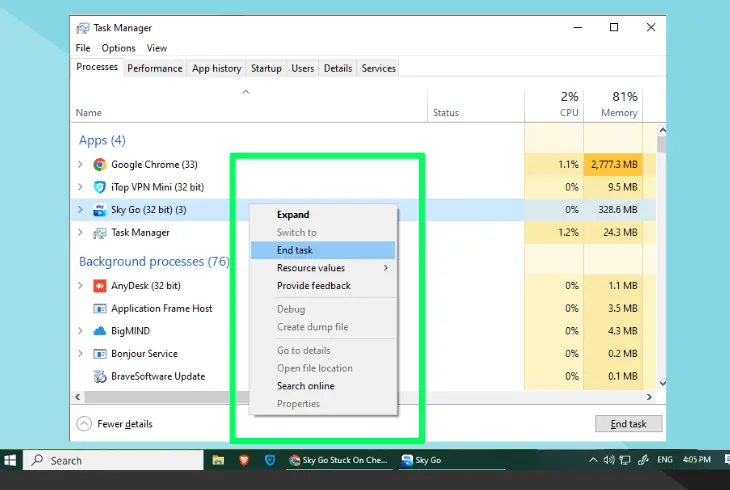
Task: Sort by the Status column header
Action: point(475,105)
